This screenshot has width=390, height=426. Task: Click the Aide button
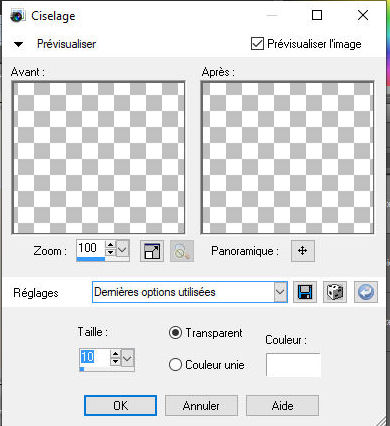point(282,406)
